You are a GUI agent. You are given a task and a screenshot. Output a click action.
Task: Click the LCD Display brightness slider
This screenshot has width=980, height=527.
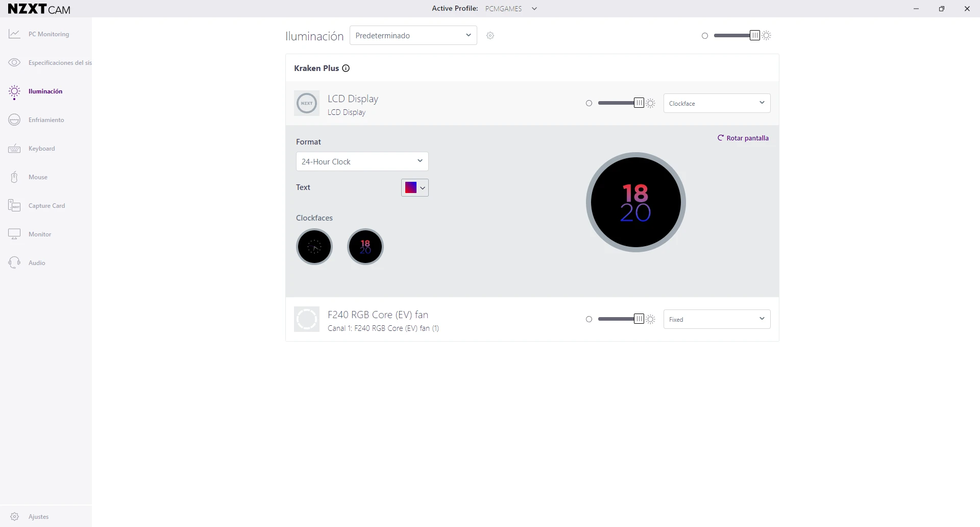coord(621,103)
